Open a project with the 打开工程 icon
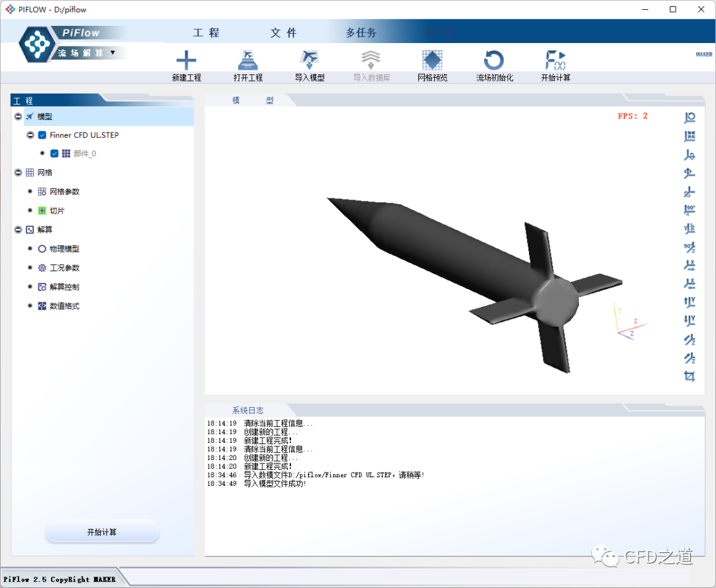The image size is (716, 588). click(x=248, y=61)
